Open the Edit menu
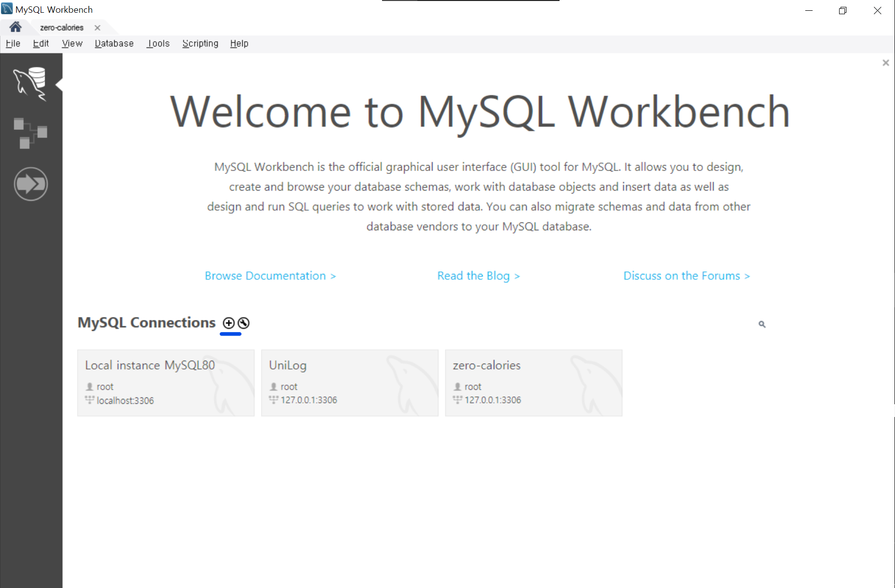The height and width of the screenshot is (588, 895). click(x=41, y=44)
